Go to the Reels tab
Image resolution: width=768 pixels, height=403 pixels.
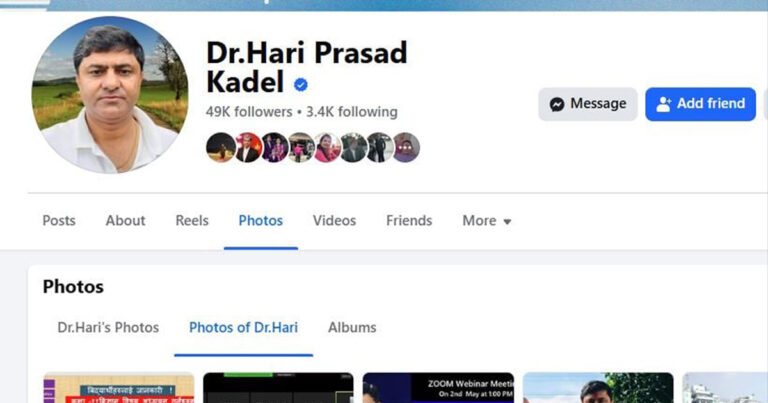192,221
